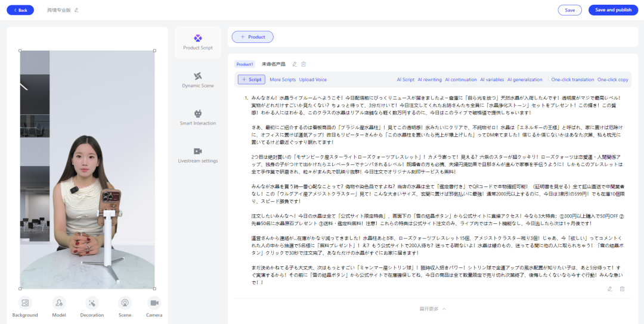Open the Product Script tab

pyautogui.click(x=198, y=42)
